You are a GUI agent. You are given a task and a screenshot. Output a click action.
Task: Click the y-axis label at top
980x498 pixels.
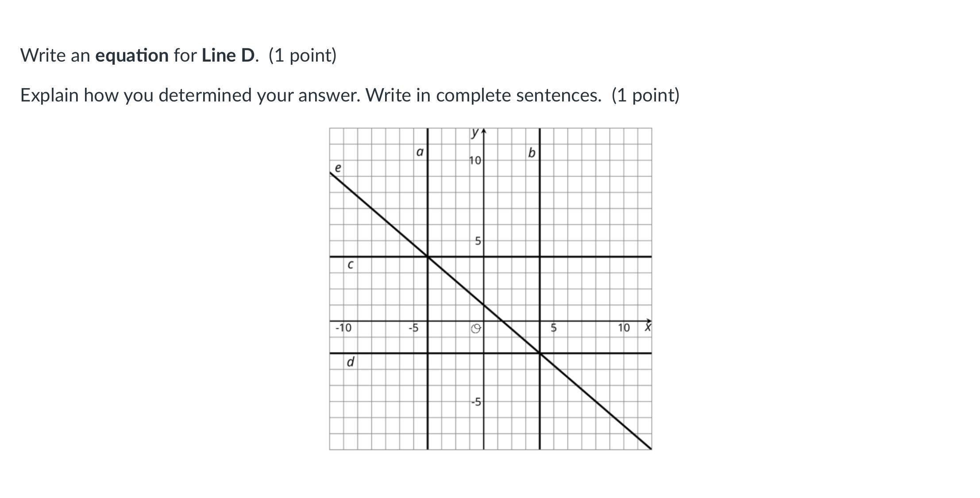coord(475,132)
